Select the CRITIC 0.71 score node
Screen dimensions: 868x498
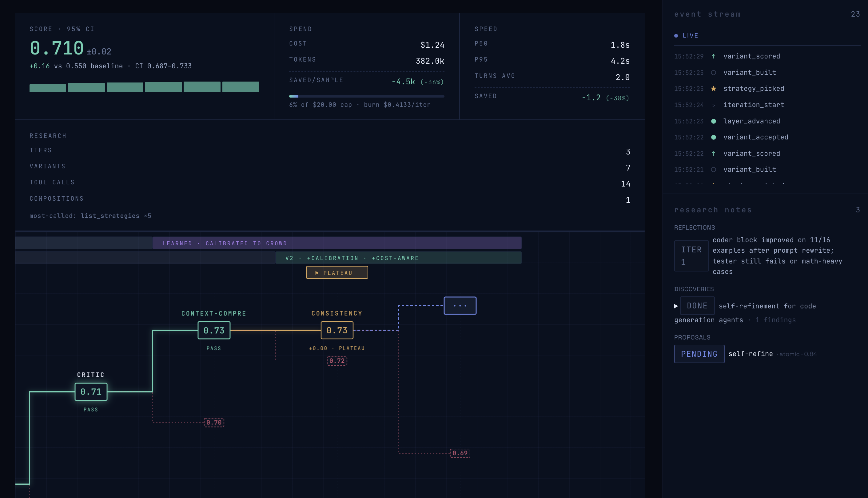(x=91, y=392)
